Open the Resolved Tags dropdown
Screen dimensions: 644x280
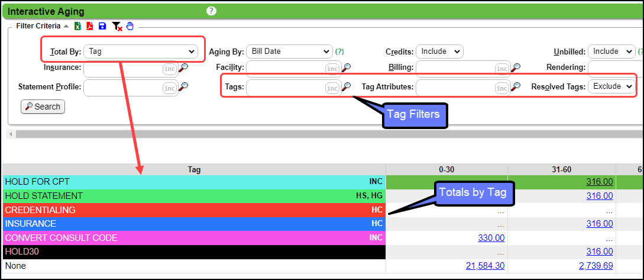click(611, 86)
